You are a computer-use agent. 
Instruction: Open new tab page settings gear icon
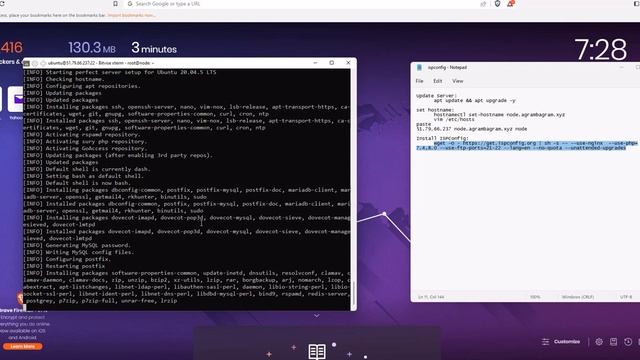pyautogui.click(x=599, y=342)
